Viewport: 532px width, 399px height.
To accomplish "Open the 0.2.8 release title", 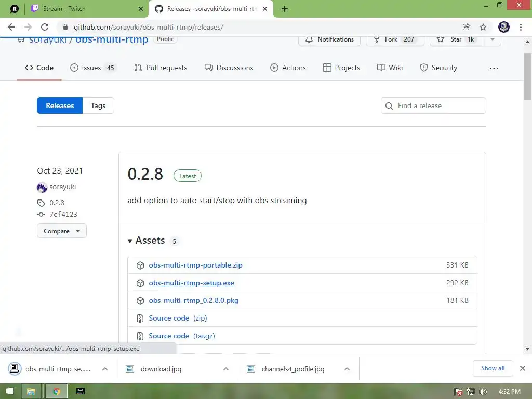I will point(145,174).
